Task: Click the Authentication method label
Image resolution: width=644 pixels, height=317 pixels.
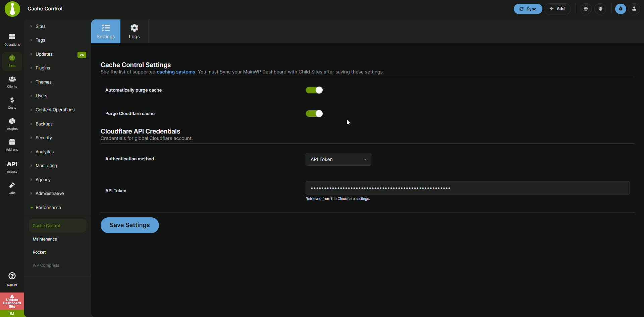Action: [x=129, y=159]
